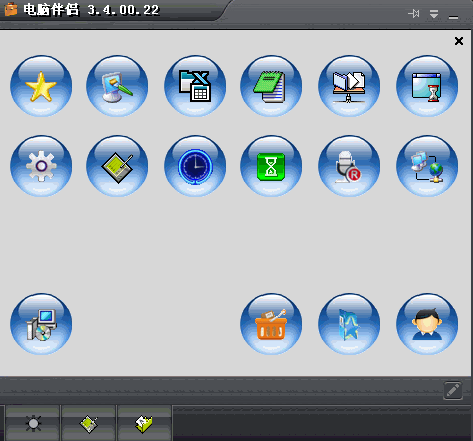Select the sun brightness bottom tab
This screenshot has height=441, width=473.
coord(33,423)
